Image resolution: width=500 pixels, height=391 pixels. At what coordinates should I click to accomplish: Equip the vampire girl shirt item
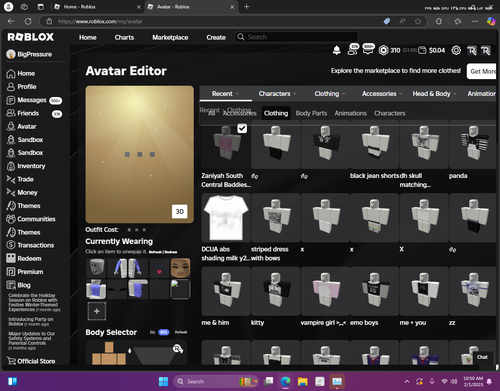[x=325, y=291]
